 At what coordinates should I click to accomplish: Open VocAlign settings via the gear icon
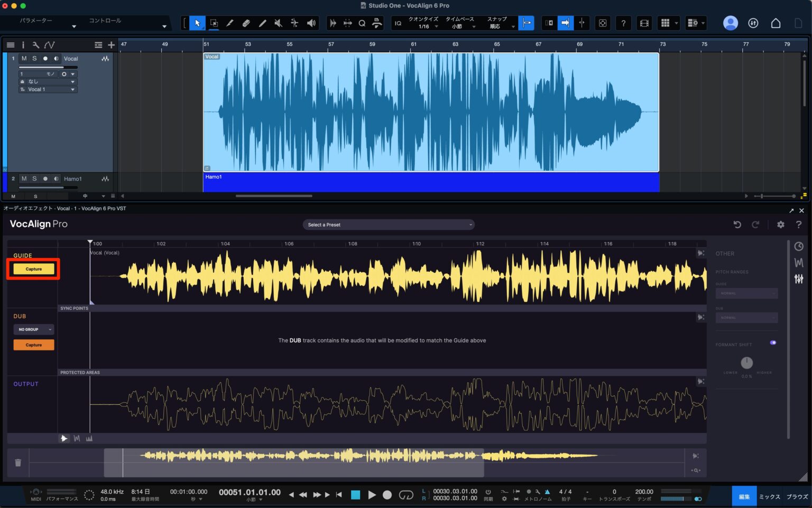[x=781, y=224]
